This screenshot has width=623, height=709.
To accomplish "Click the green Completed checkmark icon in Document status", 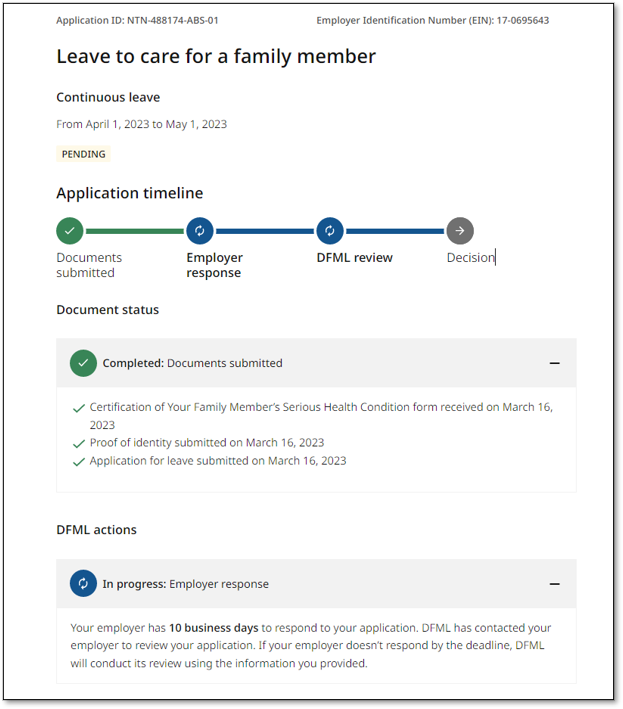I will 83,363.
